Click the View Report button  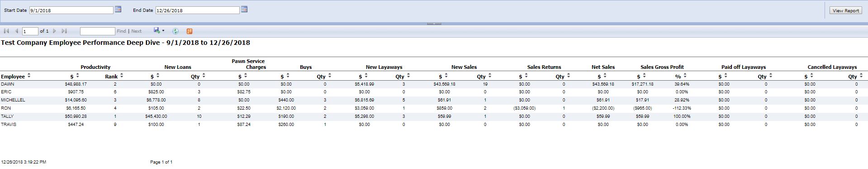pyautogui.click(x=845, y=10)
